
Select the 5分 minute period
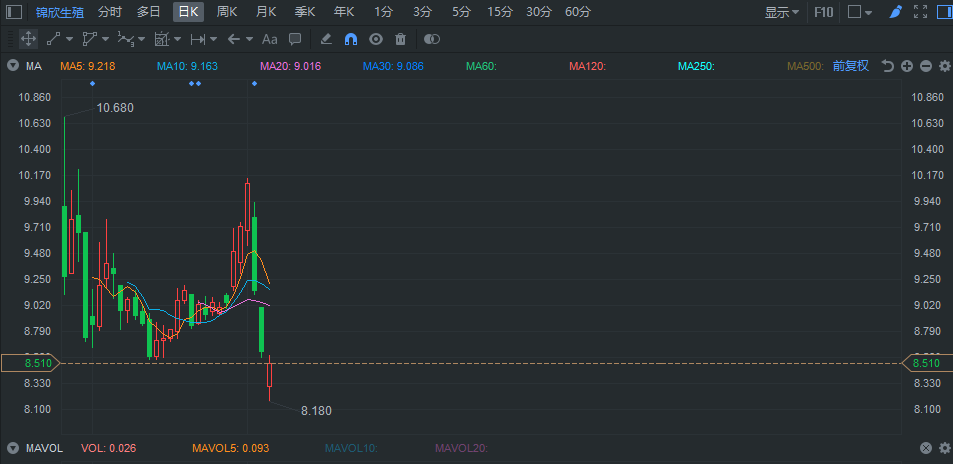click(461, 12)
